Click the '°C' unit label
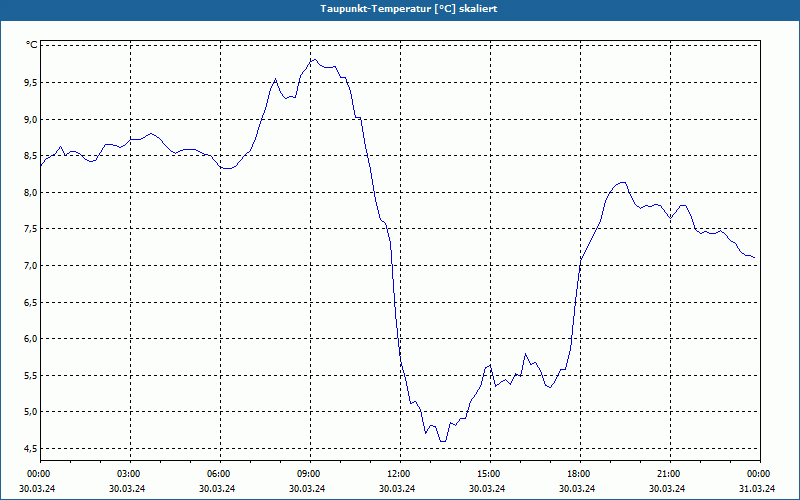800x500 pixels. pyautogui.click(x=32, y=45)
